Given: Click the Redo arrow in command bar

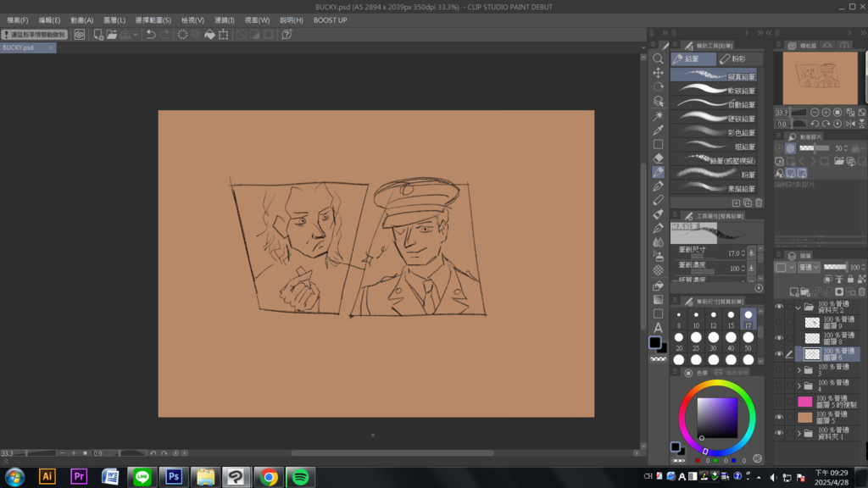Looking at the screenshot, I should pyautogui.click(x=164, y=34).
